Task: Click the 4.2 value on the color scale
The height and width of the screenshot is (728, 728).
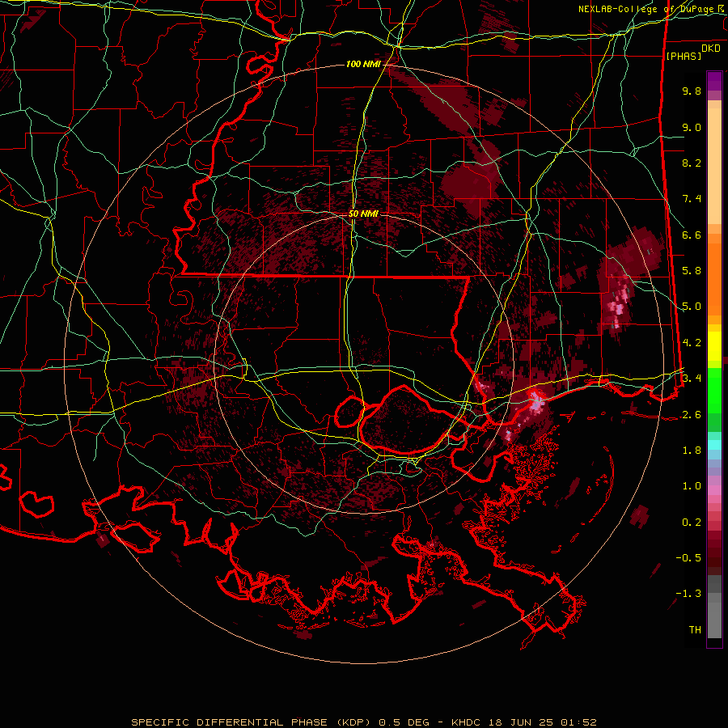Action: pos(692,343)
